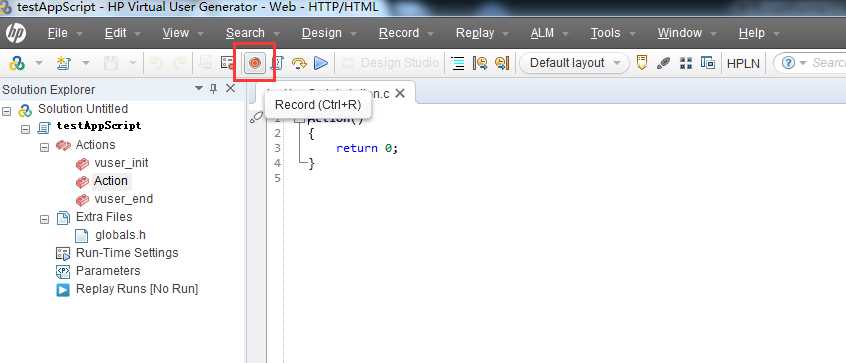Collapse the Extra Files tree node
Image resolution: width=846 pixels, height=363 pixels.
pos(45,220)
